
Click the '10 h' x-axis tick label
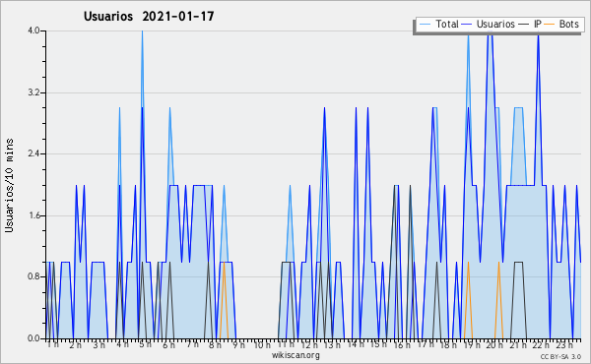pyautogui.click(x=262, y=344)
